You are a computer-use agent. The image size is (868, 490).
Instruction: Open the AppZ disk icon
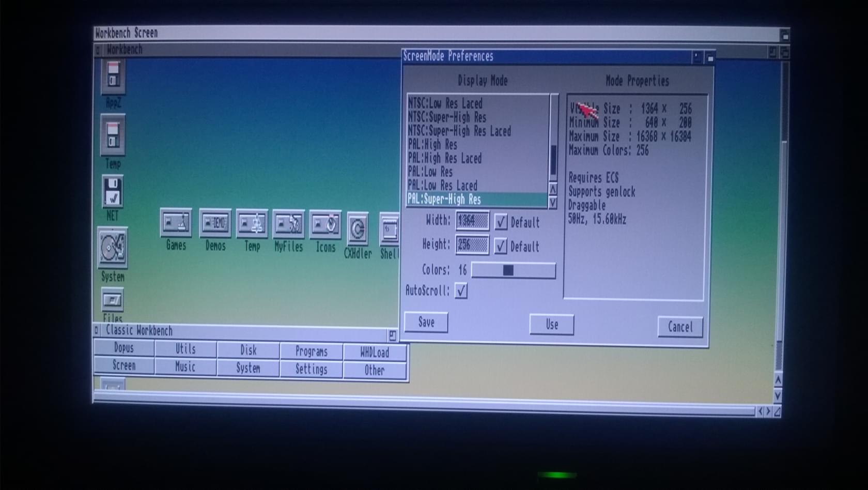point(113,76)
